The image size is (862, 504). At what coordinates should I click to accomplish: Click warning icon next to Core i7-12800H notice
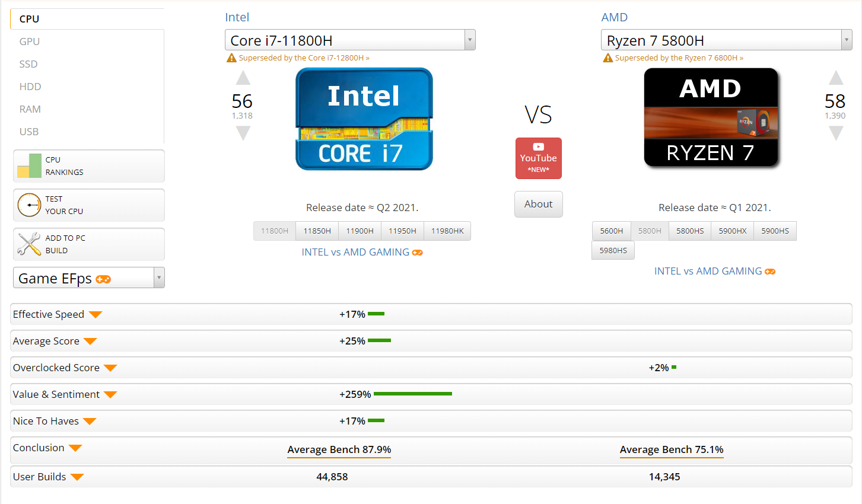tap(231, 58)
